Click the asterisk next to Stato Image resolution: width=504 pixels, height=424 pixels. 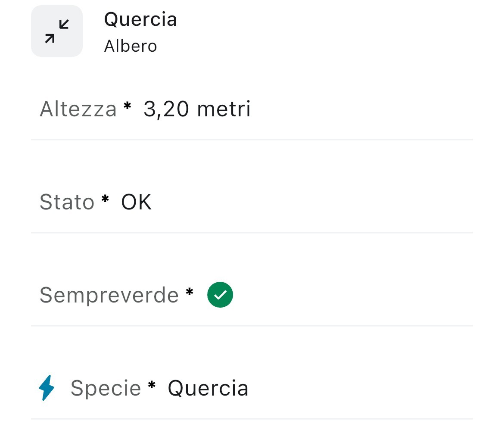(105, 200)
